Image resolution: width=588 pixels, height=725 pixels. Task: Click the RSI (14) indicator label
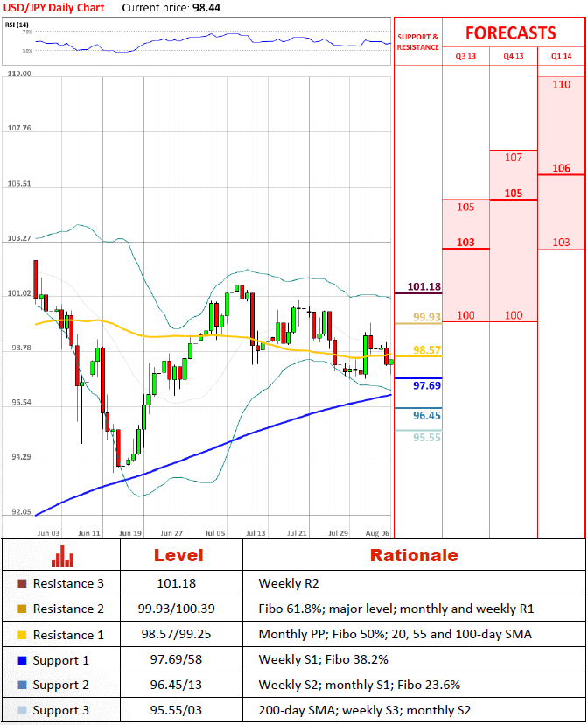coord(17,25)
